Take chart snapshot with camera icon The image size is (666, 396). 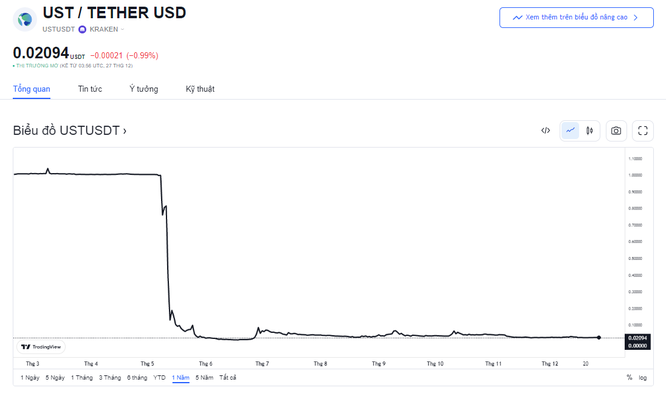616,130
